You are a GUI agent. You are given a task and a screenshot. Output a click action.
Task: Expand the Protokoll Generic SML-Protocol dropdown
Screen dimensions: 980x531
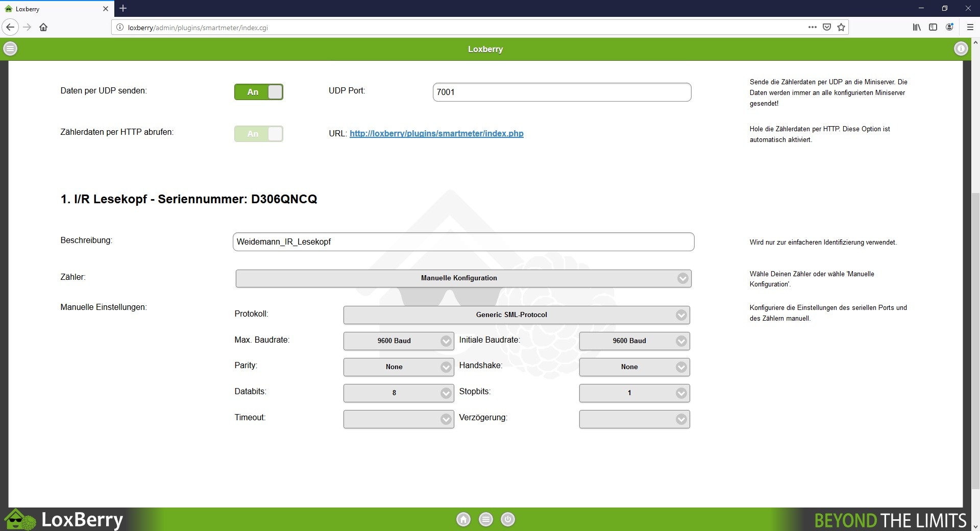pyautogui.click(x=516, y=315)
